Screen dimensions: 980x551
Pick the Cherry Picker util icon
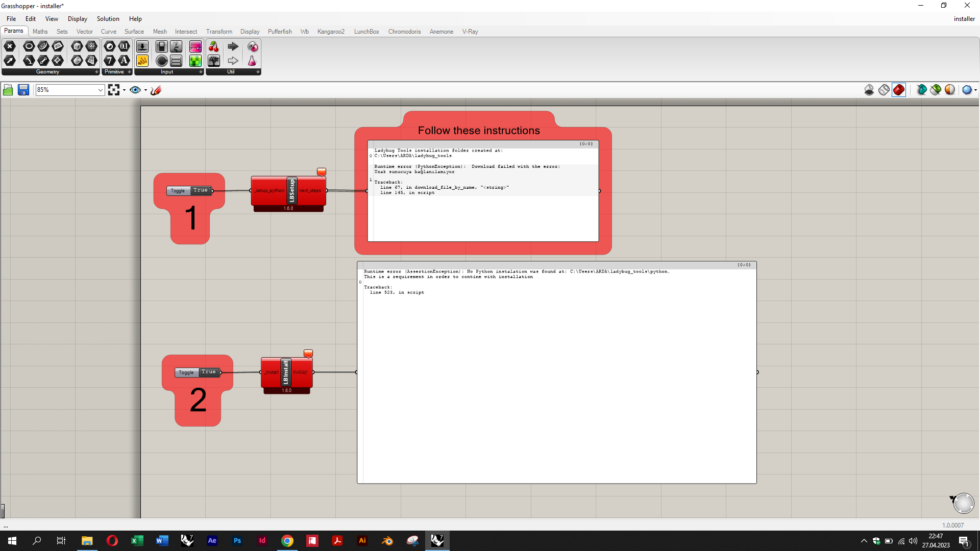(x=214, y=46)
